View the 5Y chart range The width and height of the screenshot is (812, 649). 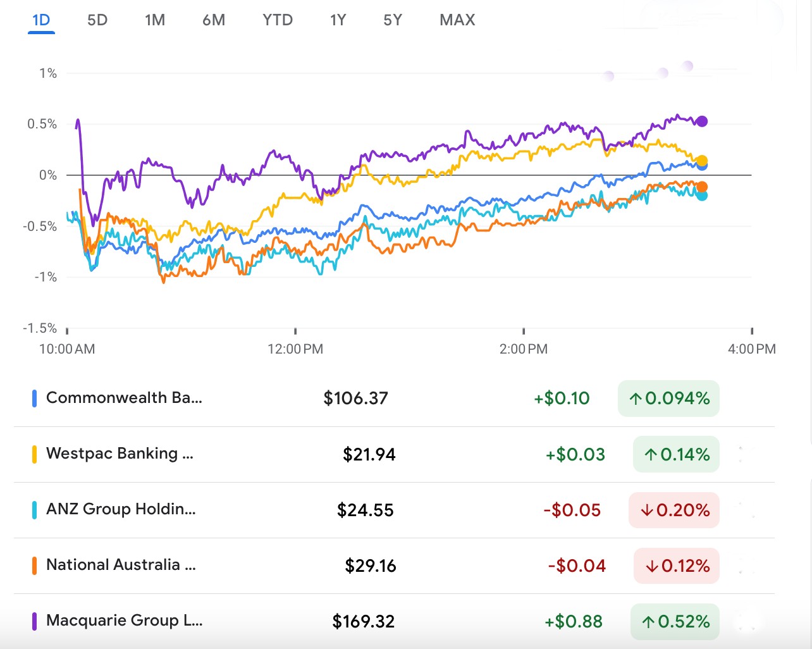click(x=393, y=20)
